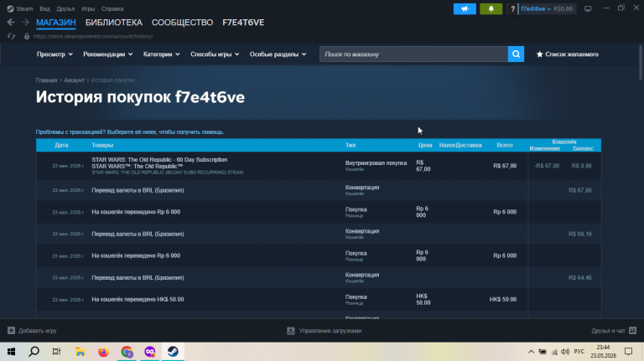Click the plus icon for Добавить игру
This screenshot has height=361, width=644.
11,331
